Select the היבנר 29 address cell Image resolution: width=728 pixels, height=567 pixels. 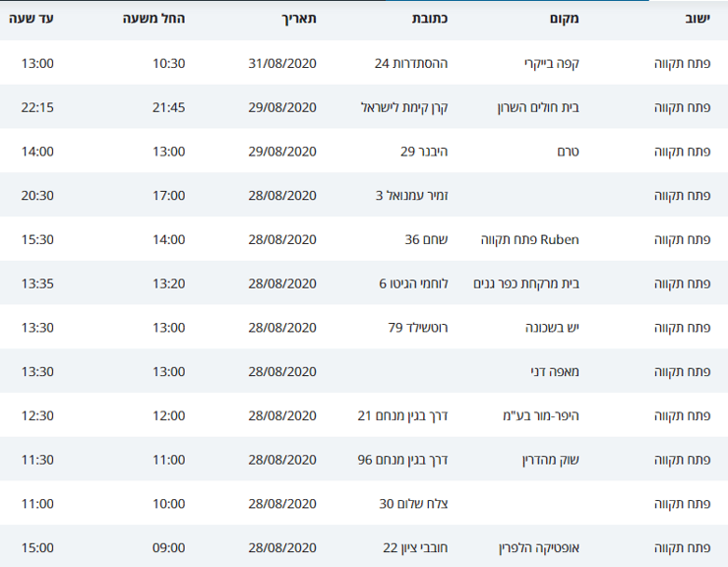click(424, 152)
